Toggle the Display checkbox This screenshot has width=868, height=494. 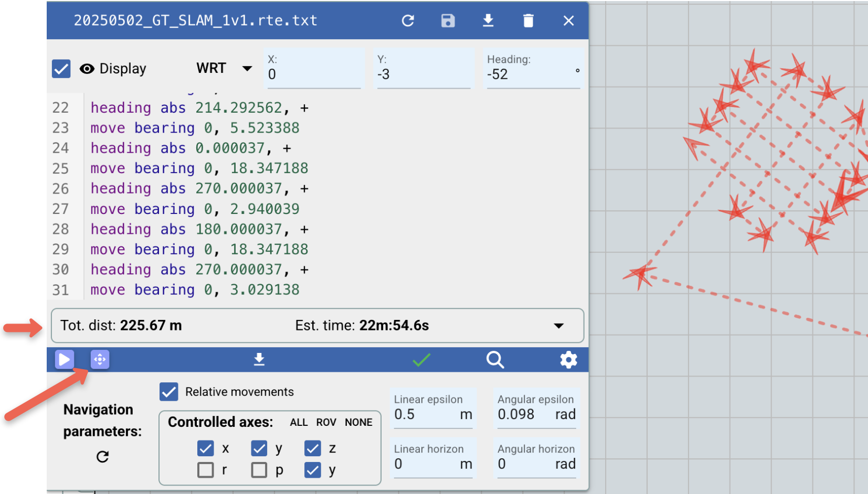coord(61,69)
